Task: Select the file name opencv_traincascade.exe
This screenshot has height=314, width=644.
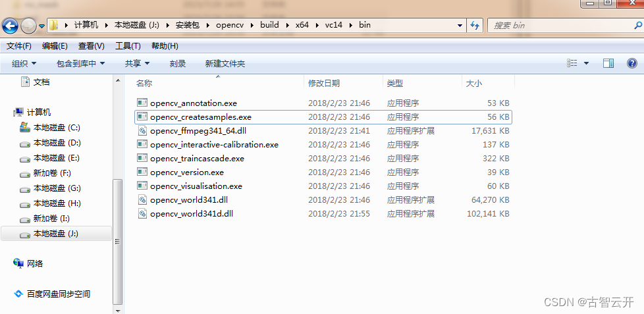Action: click(x=197, y=159)
